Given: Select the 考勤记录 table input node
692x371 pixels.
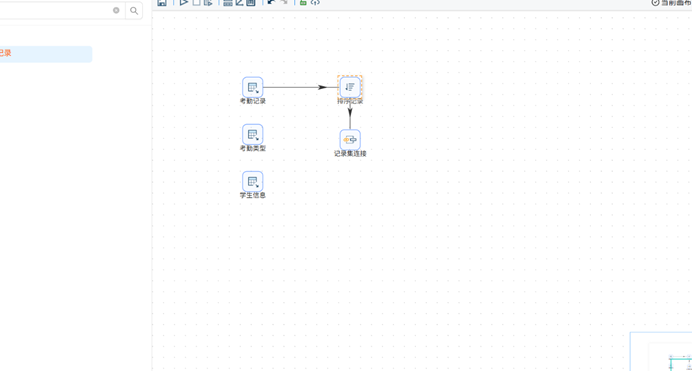Looking at the screenshot, I should [x=252, y=87].
